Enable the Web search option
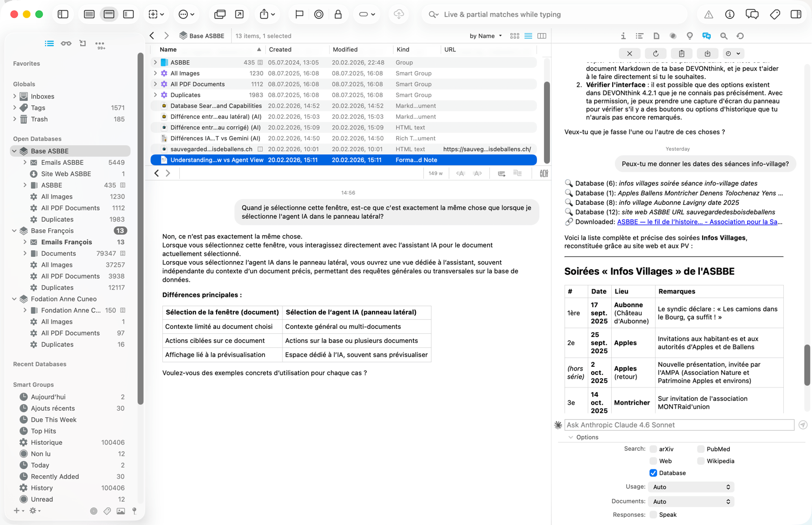This screenshot has width=812, height=525. (x=653, y=461)
